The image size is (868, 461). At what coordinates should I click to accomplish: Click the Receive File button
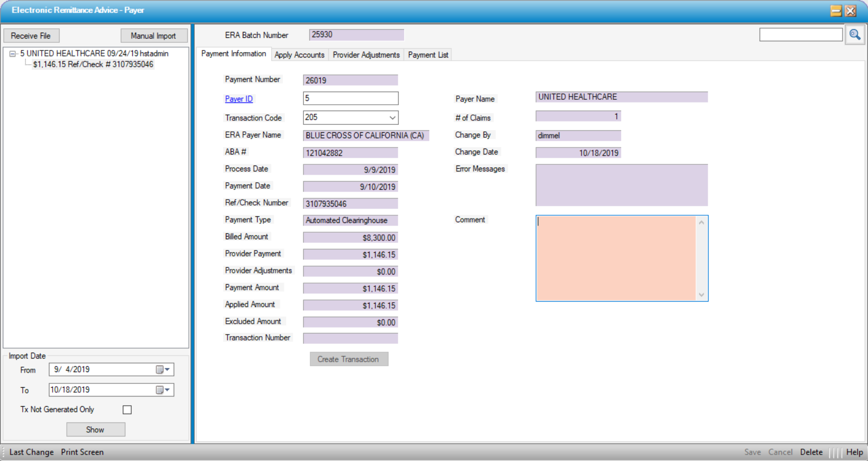(x=31, y=36)
